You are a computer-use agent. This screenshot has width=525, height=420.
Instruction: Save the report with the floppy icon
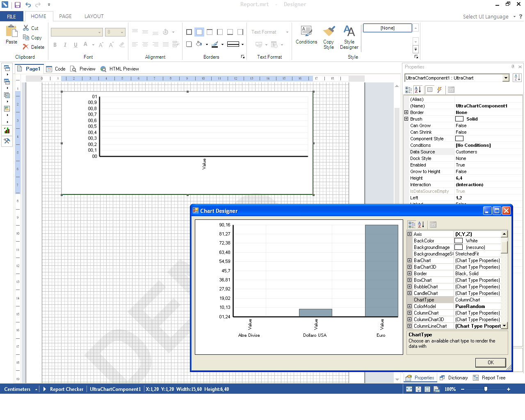(x=18, y=5)
